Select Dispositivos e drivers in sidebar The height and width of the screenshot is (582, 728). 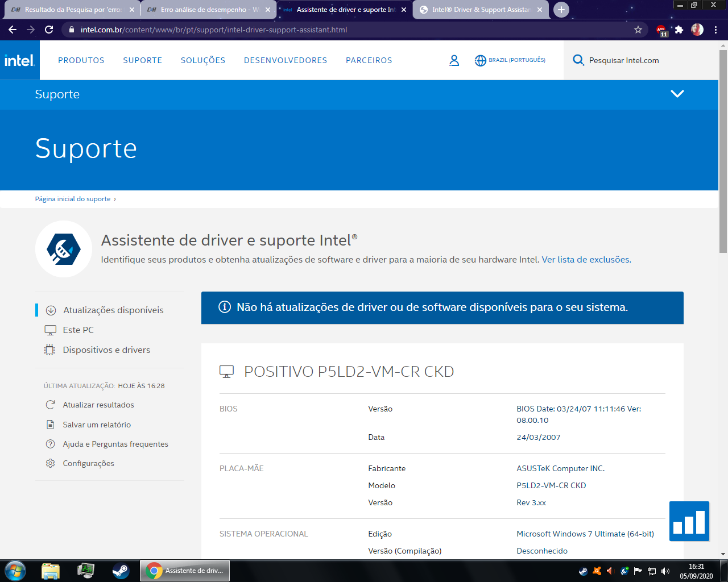[x=106, y=350]
